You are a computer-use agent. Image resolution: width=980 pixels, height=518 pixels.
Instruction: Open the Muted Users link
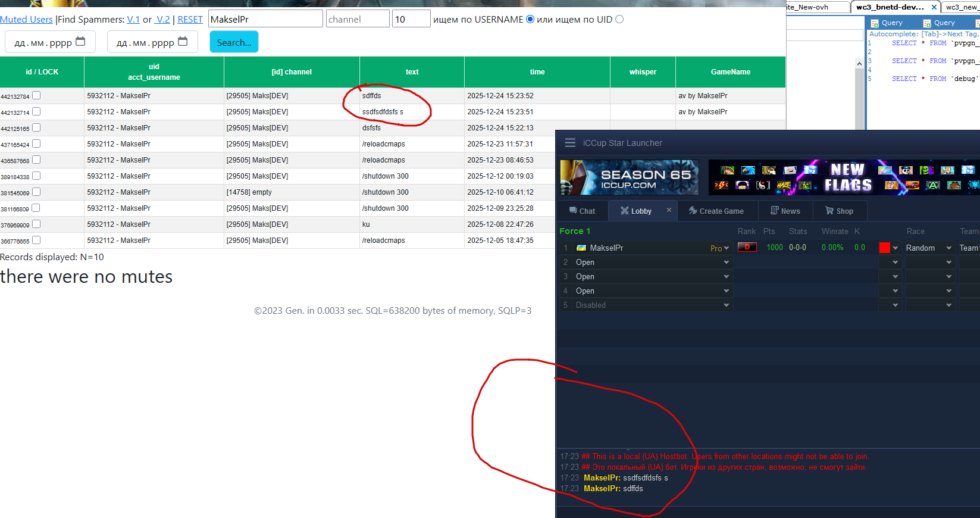(26, 19)
